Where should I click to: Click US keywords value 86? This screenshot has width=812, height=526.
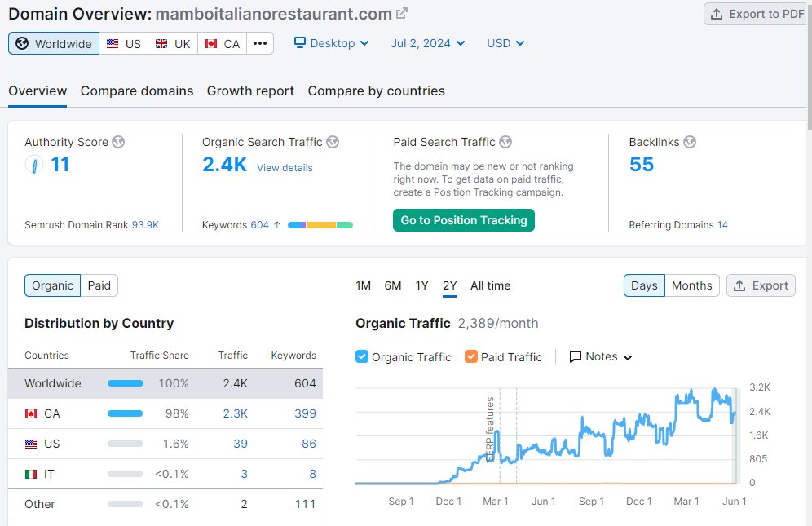coord(309,444)
